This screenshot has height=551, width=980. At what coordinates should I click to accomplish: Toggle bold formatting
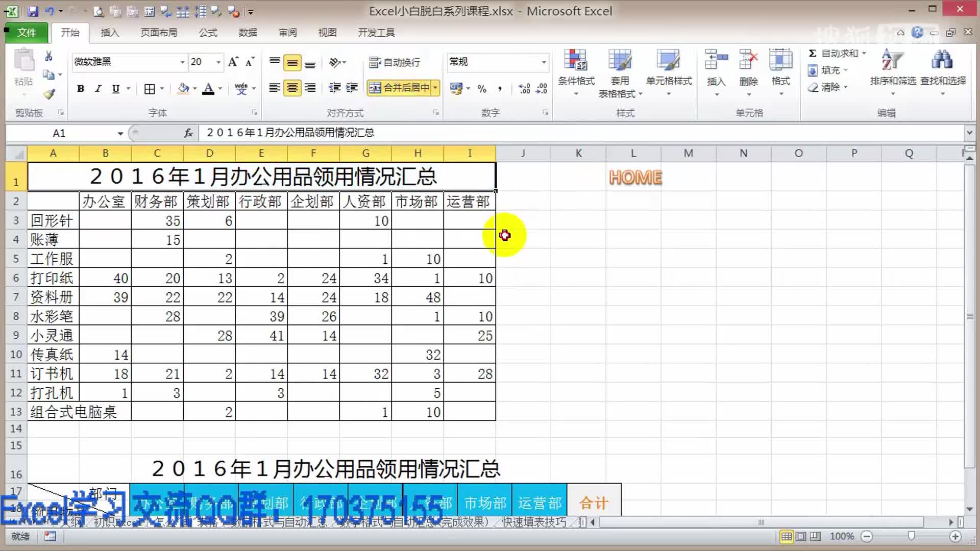[81, 88]
